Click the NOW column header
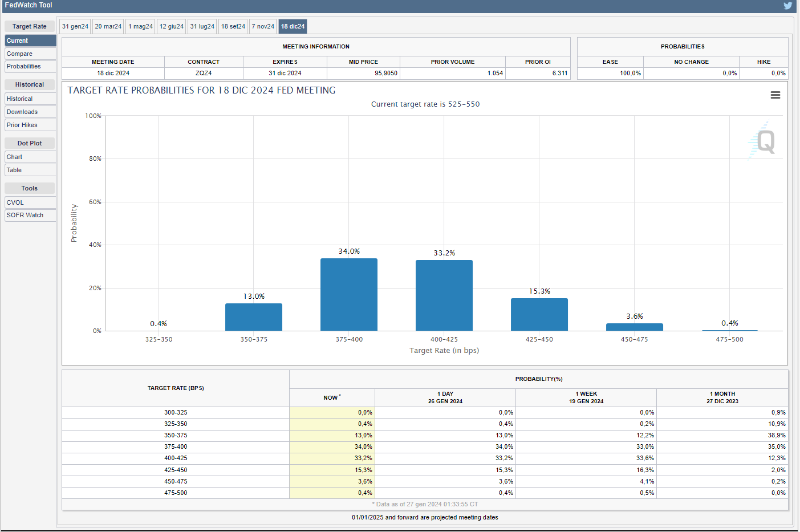Viewport: 800px width, 532px height. tap(332, 397)
